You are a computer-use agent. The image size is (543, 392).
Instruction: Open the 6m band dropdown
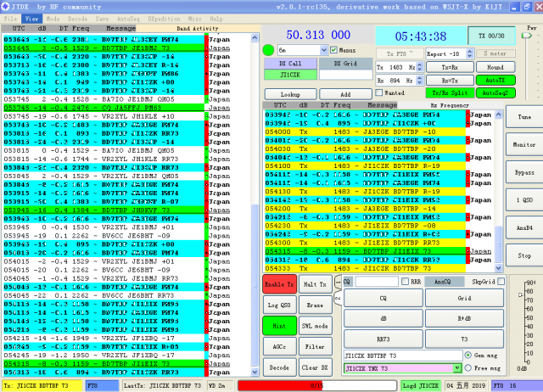(x=323, y=50)
